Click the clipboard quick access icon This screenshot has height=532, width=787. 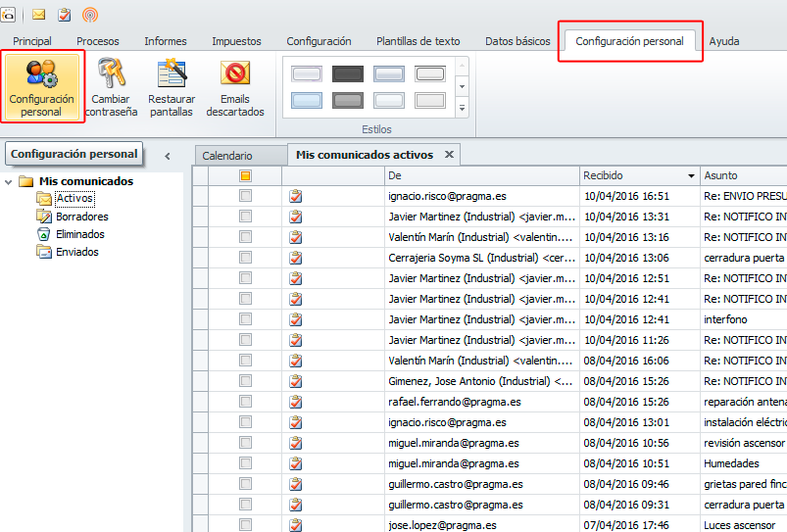(x=65, y=15)
